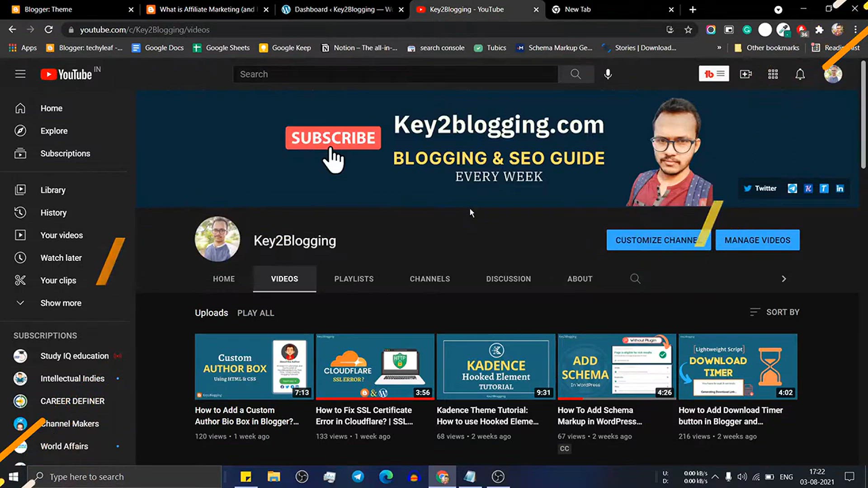
Task: Open Google Docs bookmark
Action: 158,48
